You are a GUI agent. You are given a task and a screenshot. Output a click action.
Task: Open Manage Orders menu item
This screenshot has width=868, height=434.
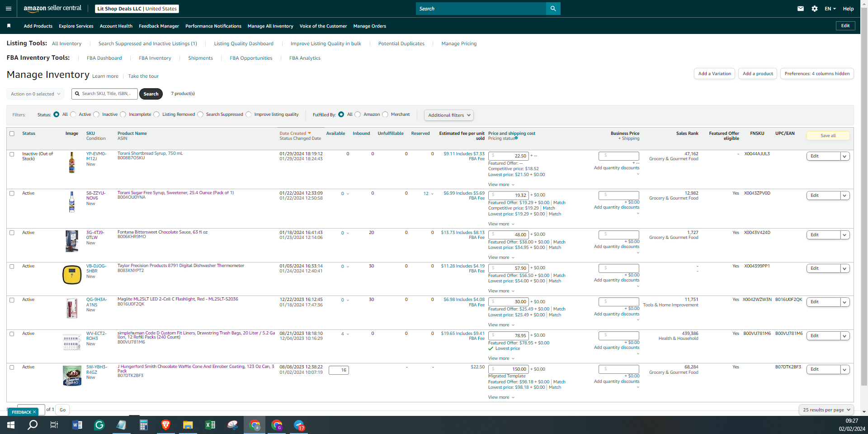tap(370, 26)
